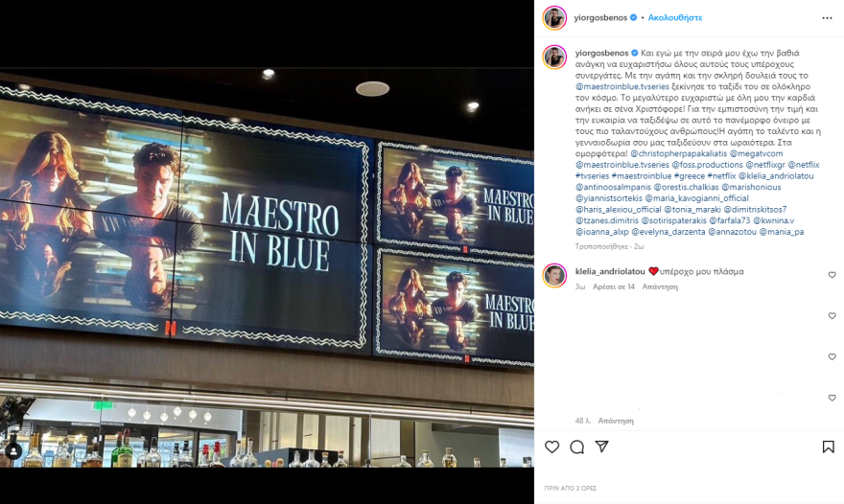The width and height of the screenshot is (844, 504).
Task: Like the post with the heart icon
Action: [551, 447]
